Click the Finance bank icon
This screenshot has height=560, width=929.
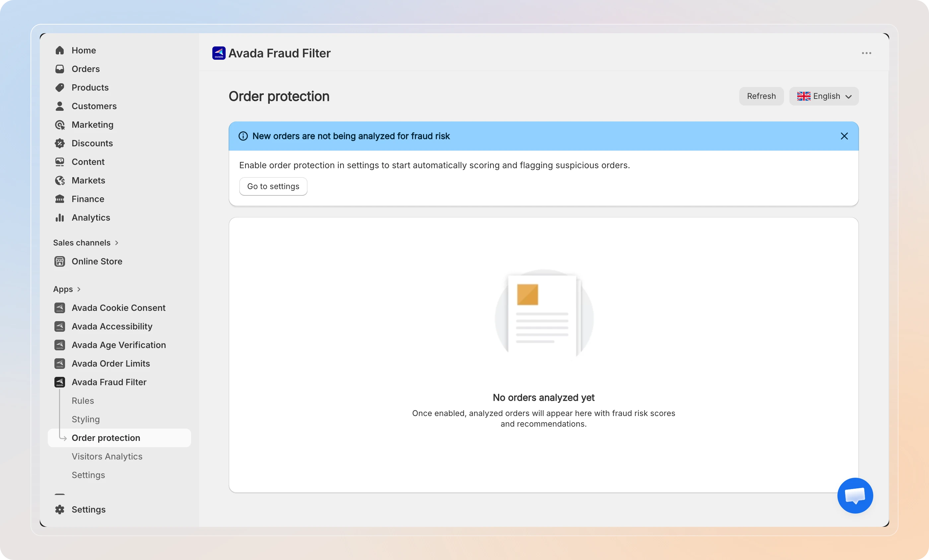coord(60,199)
